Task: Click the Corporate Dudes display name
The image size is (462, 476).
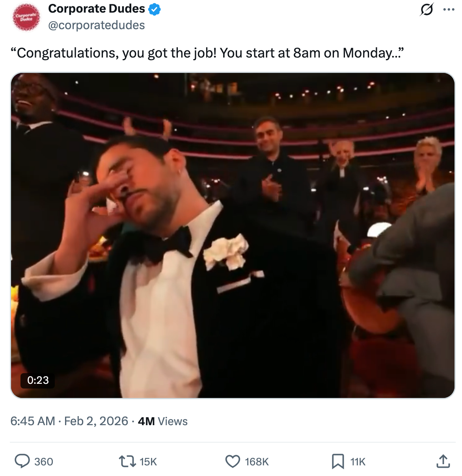Action: pyautogui.click(x=97, y=9)
